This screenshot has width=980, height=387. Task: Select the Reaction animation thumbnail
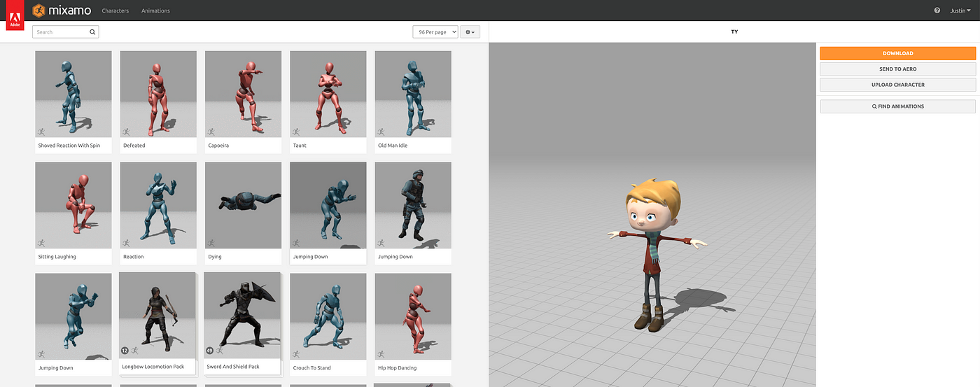158,205
